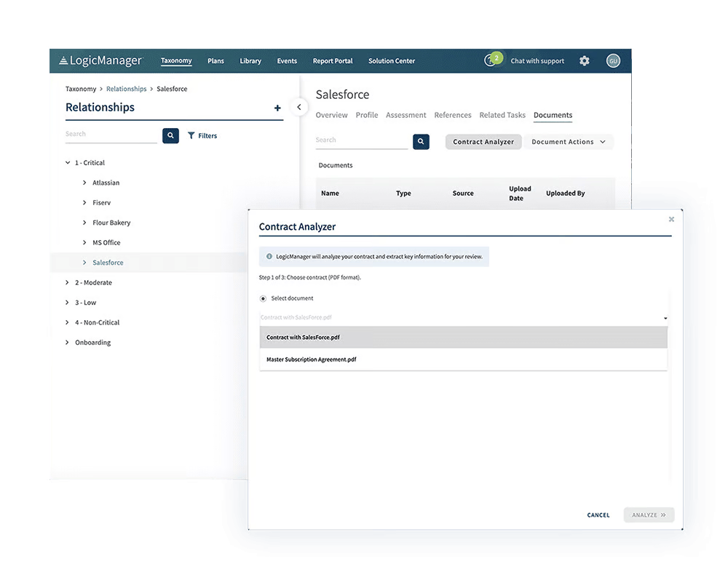This screenshot has width=728, height=571.
Task: Expand the Atlassian tree node
Action: pos(84,183)
